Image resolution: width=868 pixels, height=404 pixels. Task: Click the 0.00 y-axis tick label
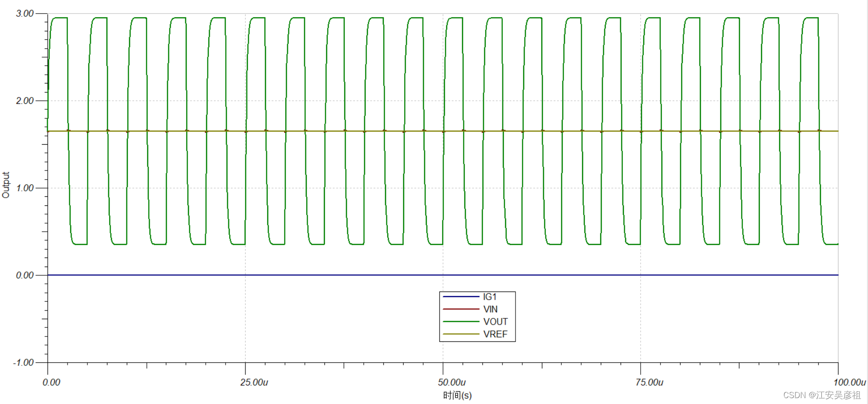coord(25,275)
